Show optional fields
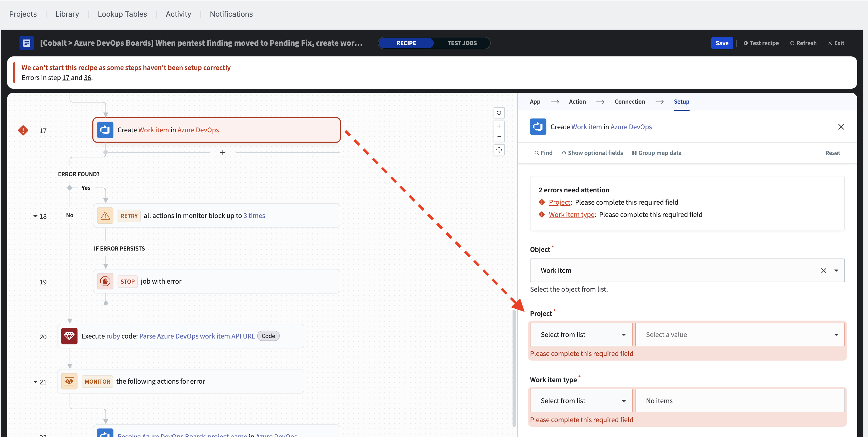This screenshot has height=437, width=868. [x=592, y=153]
